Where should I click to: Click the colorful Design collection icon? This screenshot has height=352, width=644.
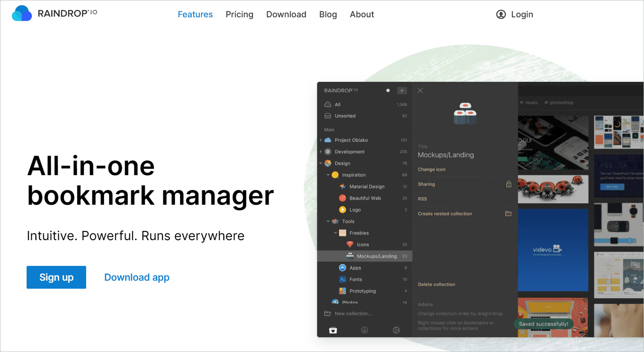coord(328,163)
